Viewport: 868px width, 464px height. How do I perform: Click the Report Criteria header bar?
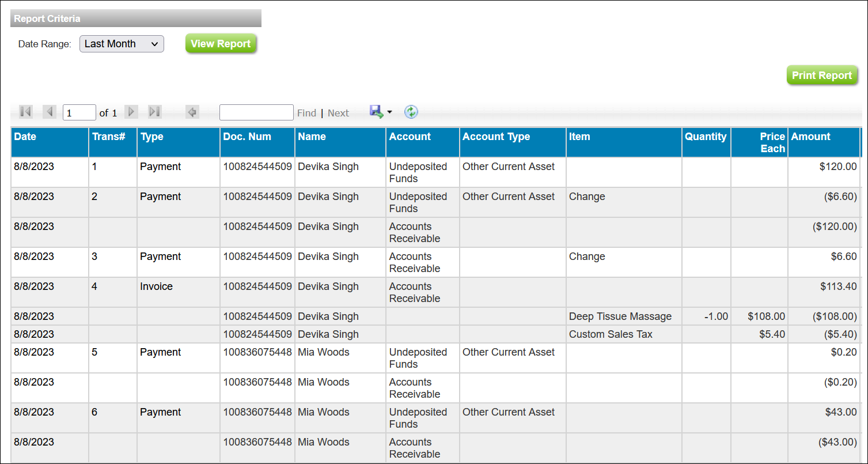pos(135,18)
